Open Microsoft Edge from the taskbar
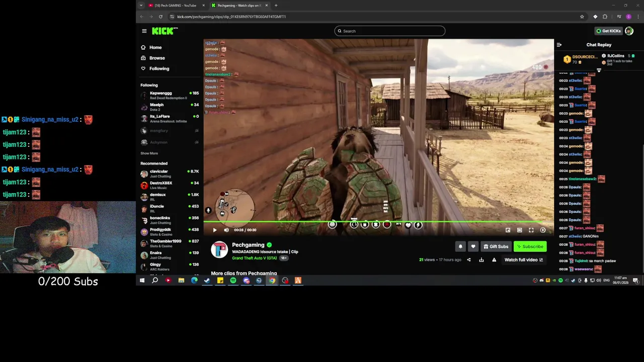 click(194, 281)
